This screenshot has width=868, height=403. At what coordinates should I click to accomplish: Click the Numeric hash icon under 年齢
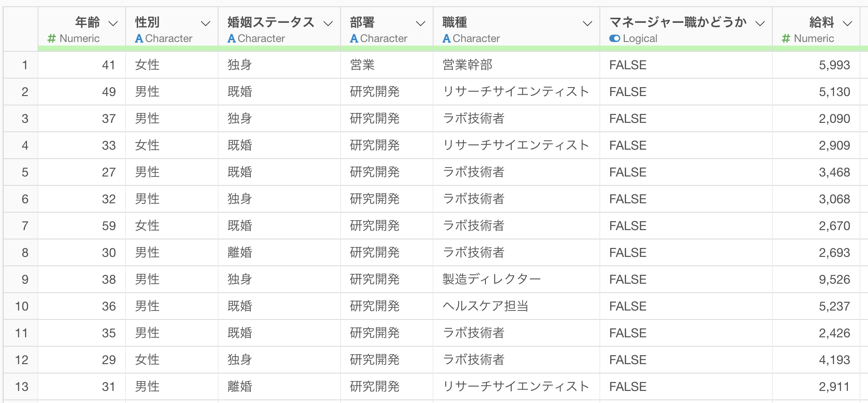point(52,38)
